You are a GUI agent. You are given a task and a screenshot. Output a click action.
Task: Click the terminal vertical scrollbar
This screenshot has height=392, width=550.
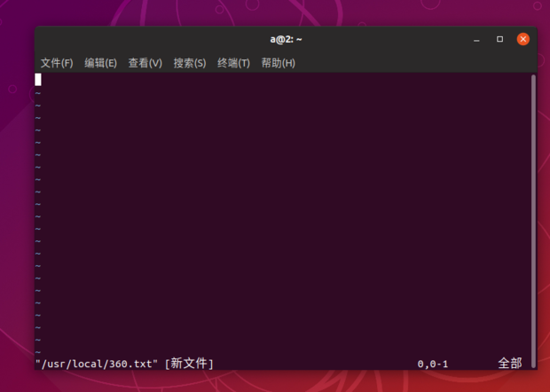(533, 221)
